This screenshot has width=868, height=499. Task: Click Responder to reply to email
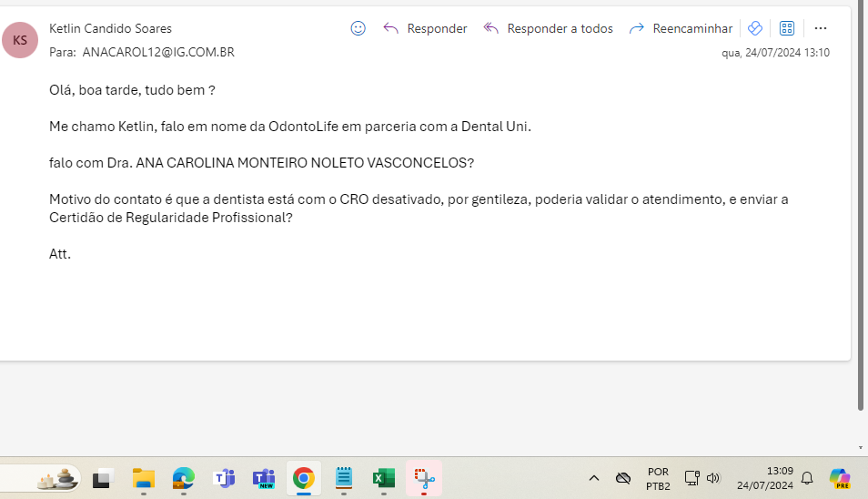(425, 28)
